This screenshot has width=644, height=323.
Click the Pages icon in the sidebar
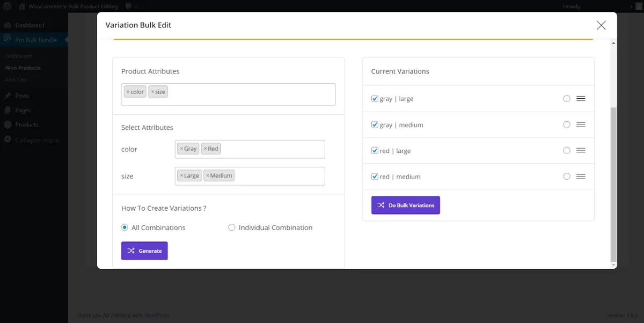8,110
